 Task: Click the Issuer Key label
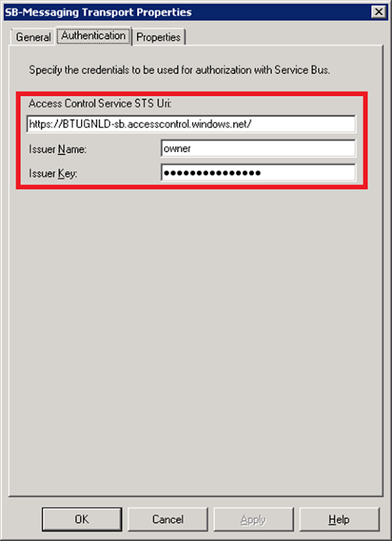(53, 174)
